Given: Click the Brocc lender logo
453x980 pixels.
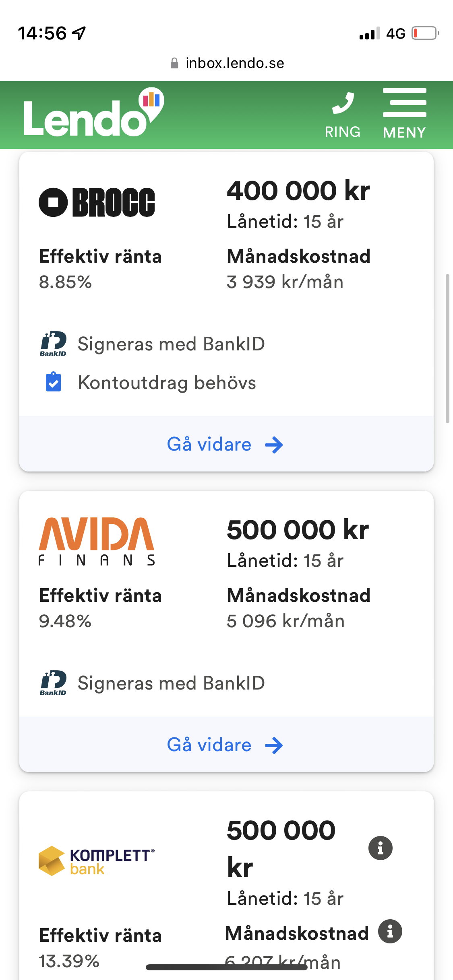Looking at the screenshot, I should [97, 202].
